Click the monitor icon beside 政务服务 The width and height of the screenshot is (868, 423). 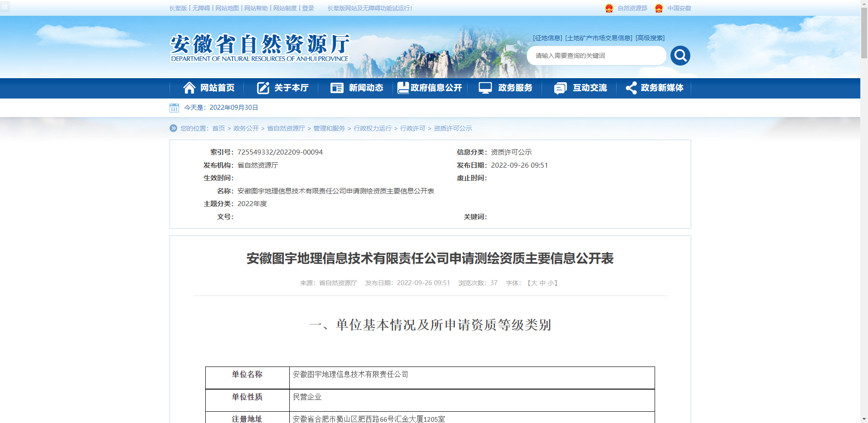485,88
